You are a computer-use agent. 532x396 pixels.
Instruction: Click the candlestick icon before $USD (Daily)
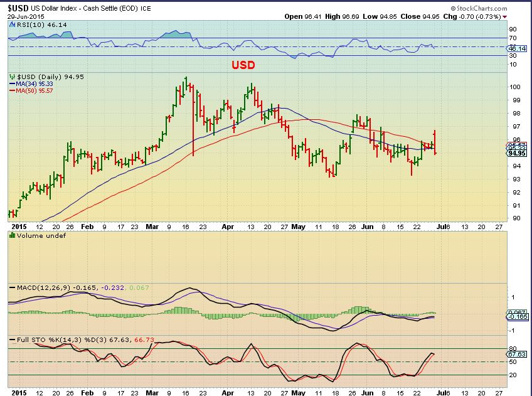[12, 77]
